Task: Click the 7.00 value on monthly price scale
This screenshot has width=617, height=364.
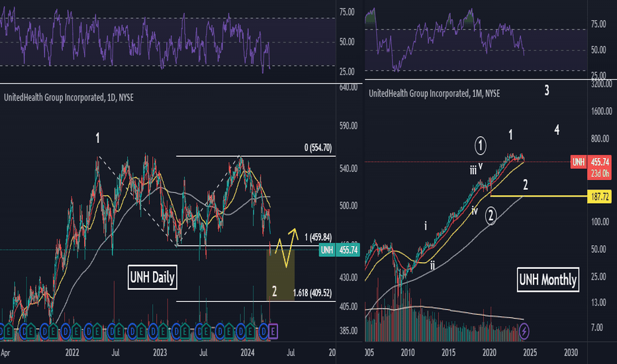Action: coord(596,328)
